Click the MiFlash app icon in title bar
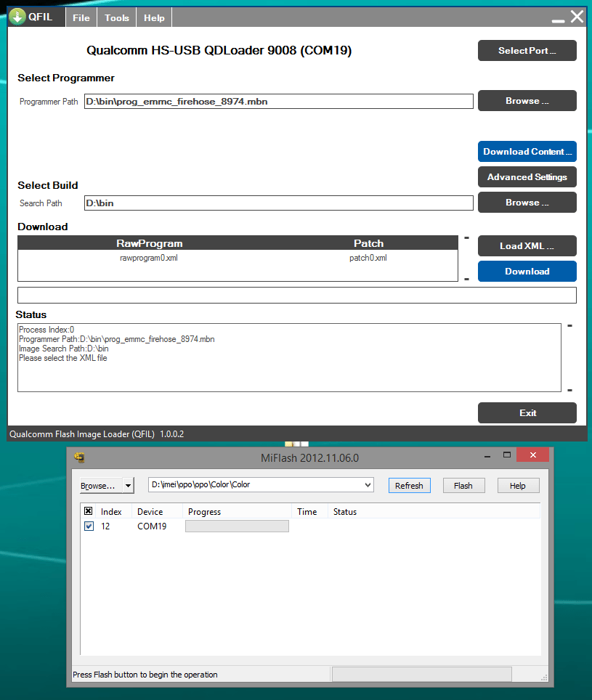 point(80,457)
